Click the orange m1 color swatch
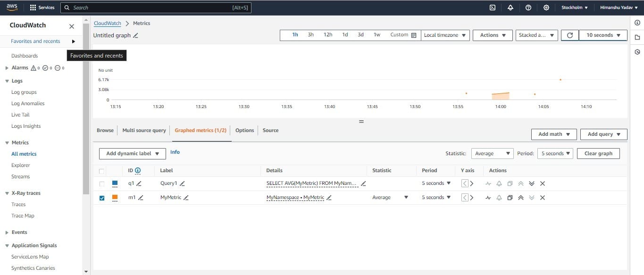 [115, 198]
